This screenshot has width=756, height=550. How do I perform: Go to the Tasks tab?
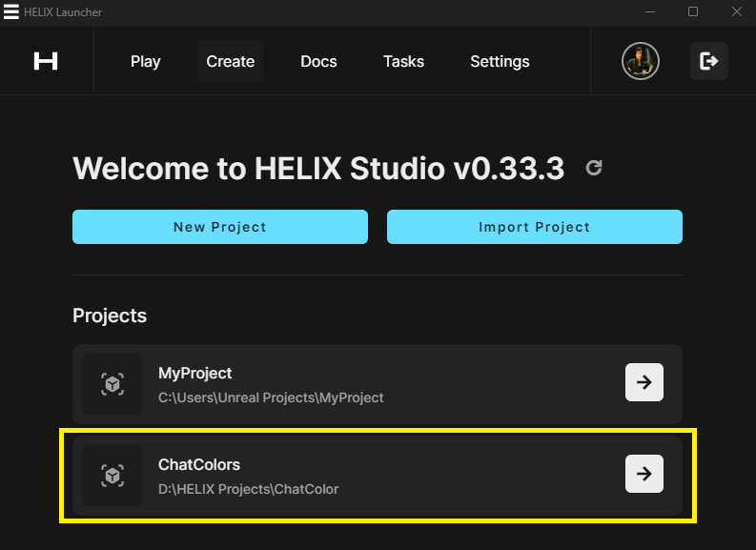[403, 61]
